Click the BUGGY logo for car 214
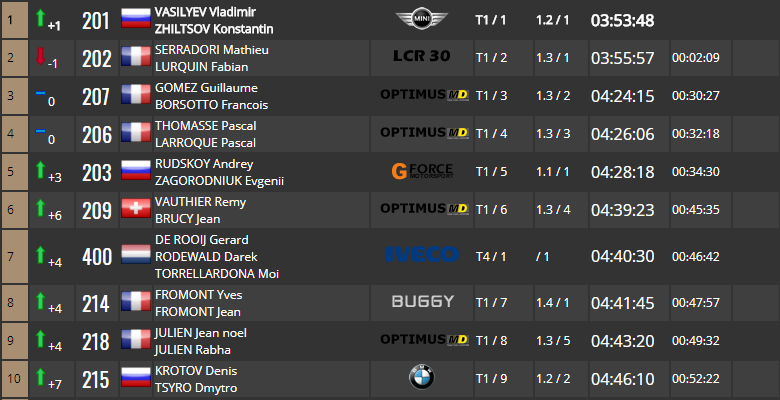 coord(422,301)
